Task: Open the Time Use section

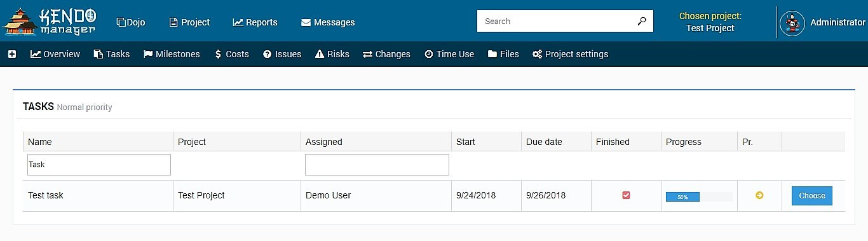Action: pyautogui.click(x=449, y=54)
